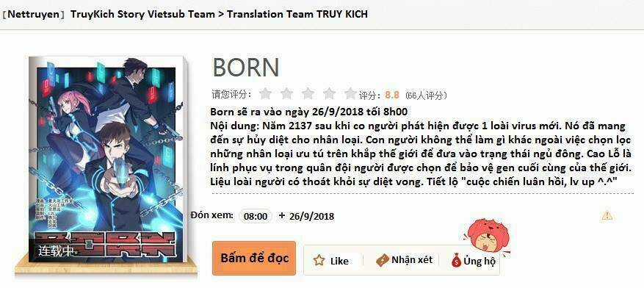Click the BORN title heading
Viewport: 644px width, 288px height.
(246, 68)
